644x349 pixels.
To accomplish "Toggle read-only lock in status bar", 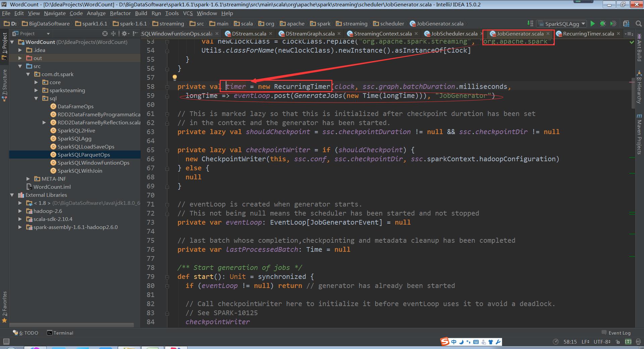I will pyautogui.click(x=618, y=342).
